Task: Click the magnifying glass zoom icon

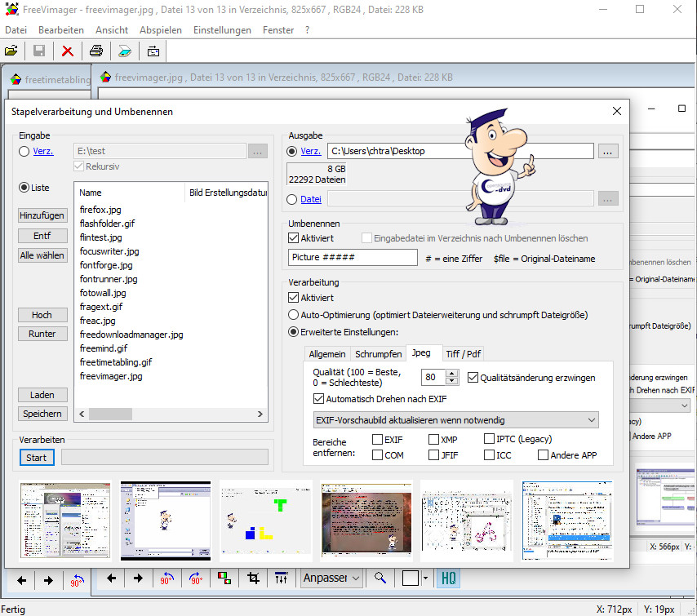Action: click(x=380, y=578)
